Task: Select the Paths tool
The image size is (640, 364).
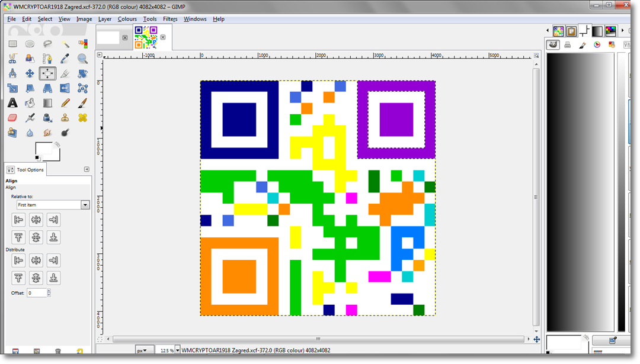Action: pyautogui.click(x=47, y=59)
